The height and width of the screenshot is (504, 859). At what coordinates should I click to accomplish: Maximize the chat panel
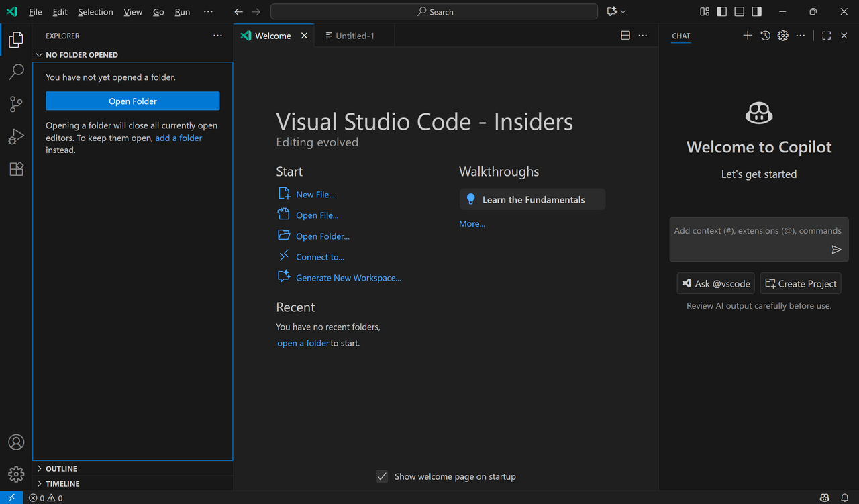(827, 36)
